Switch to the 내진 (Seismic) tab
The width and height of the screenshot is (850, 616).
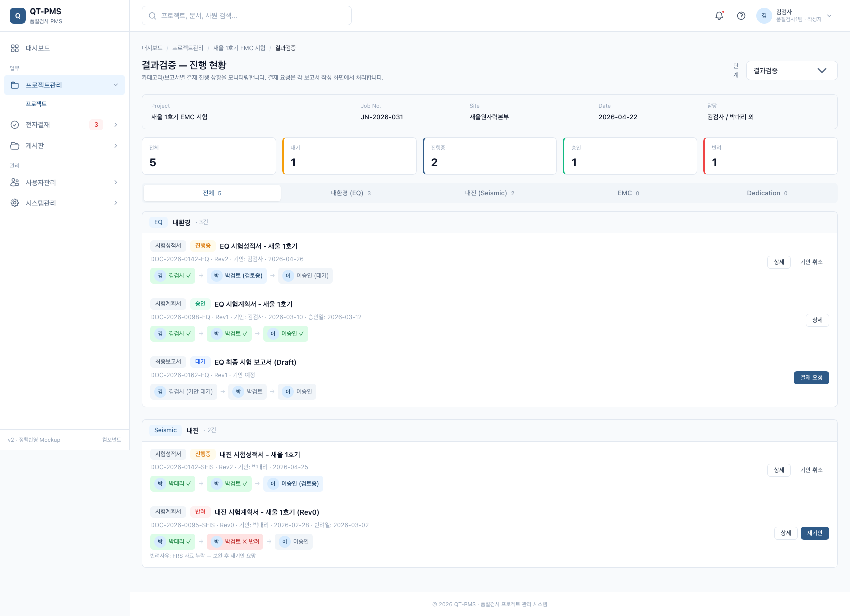point(490,193)
